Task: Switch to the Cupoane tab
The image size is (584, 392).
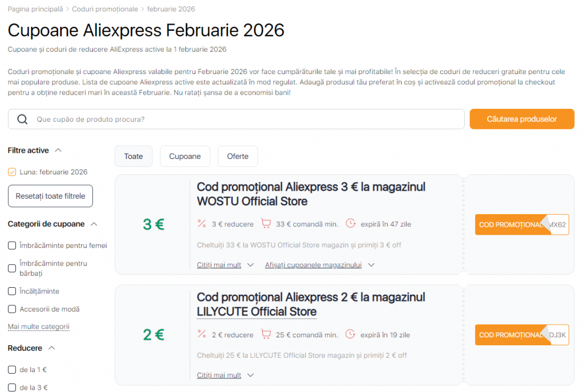Action: [185, 156]
